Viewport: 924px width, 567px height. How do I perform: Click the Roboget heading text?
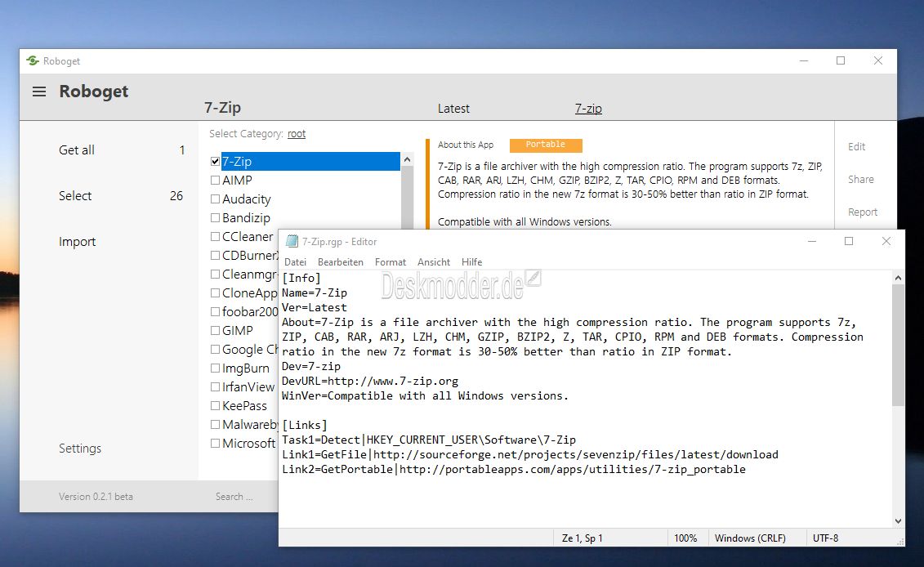click(x=94, y=92)
